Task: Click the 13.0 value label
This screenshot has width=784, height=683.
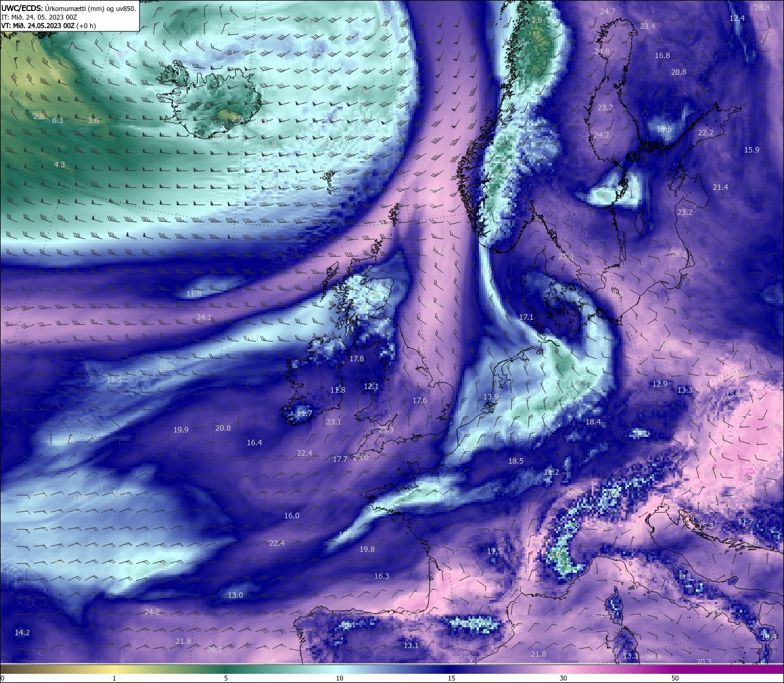Action: (235, 595)
